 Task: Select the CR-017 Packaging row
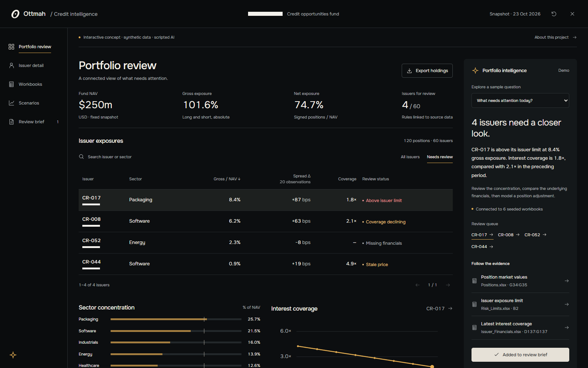(266, 200)
